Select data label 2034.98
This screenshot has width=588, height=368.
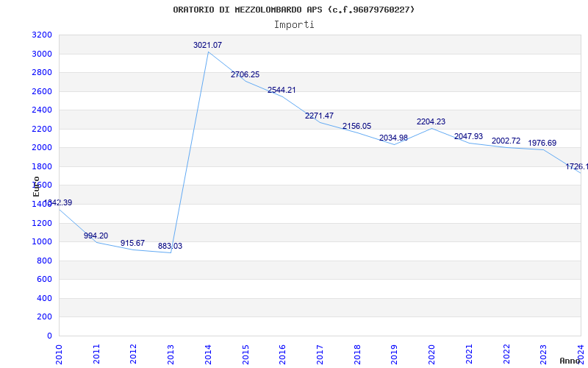(x=393, y=138)
